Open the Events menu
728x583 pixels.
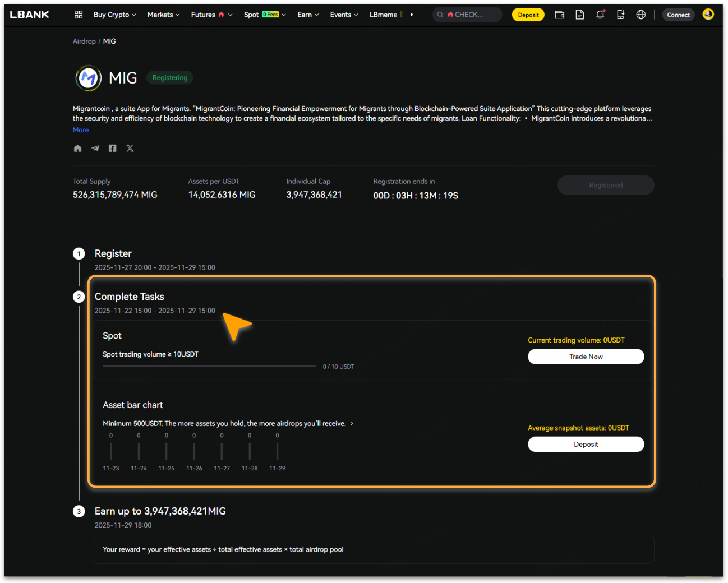tap(344, 15)
